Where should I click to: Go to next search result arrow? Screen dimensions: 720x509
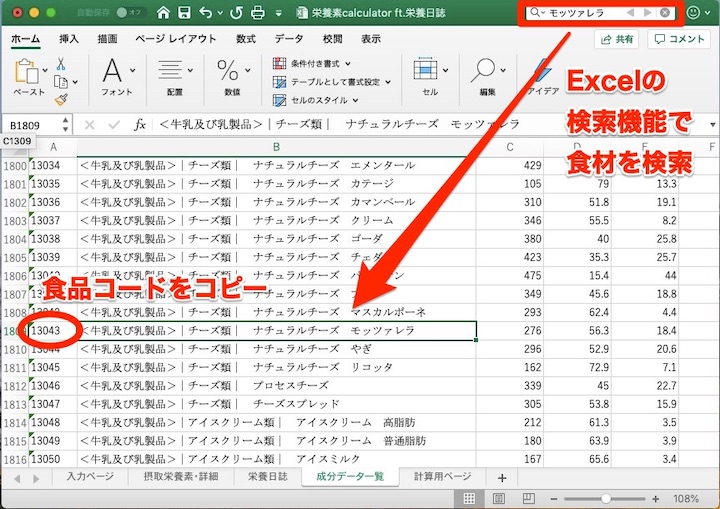coord(647,12)
